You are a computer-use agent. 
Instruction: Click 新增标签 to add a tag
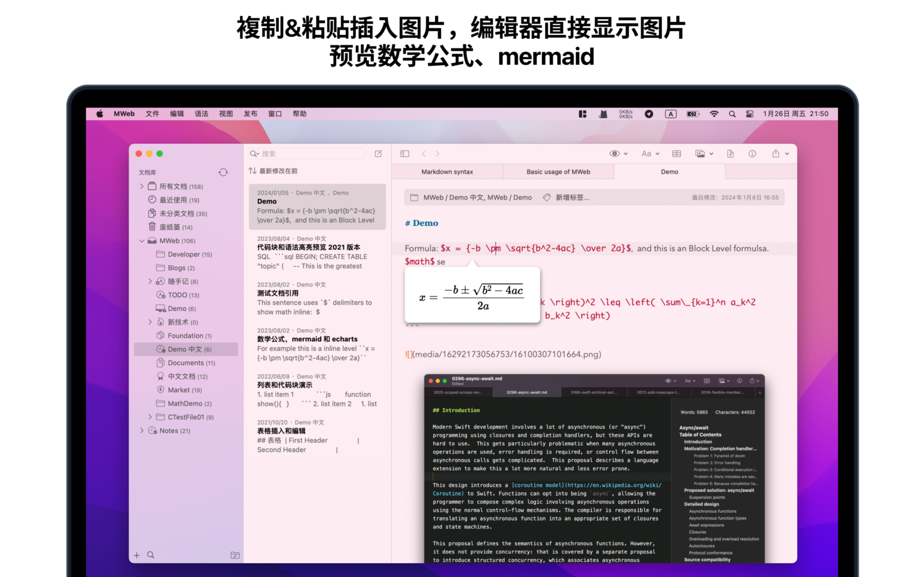[572, 197]
